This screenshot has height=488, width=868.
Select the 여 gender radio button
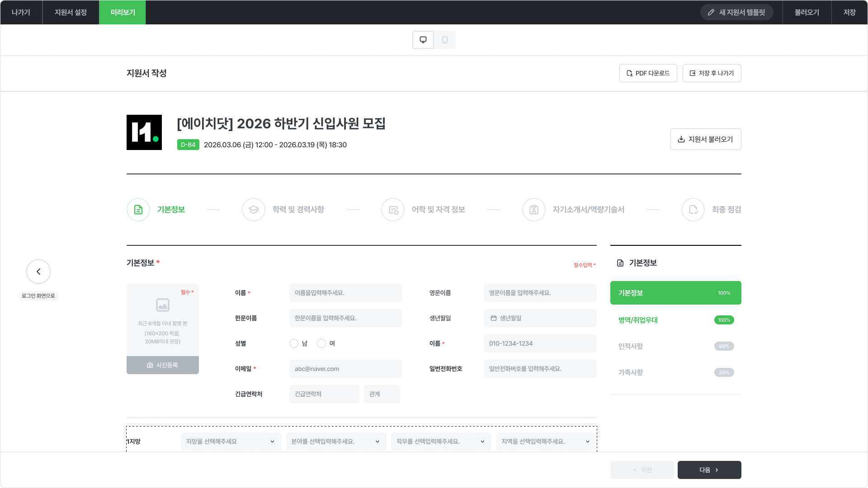pyautogui.click(x=321, y=343)
